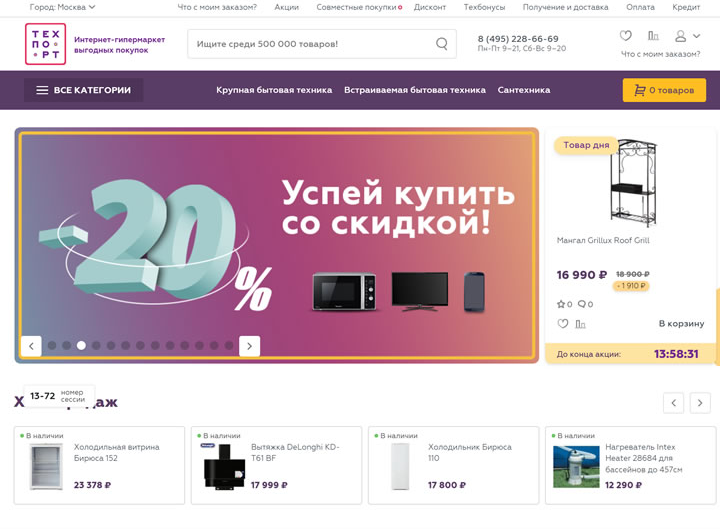Expand the city selector Москва
This screenshot has width=727, height=529.
point(63,7)
